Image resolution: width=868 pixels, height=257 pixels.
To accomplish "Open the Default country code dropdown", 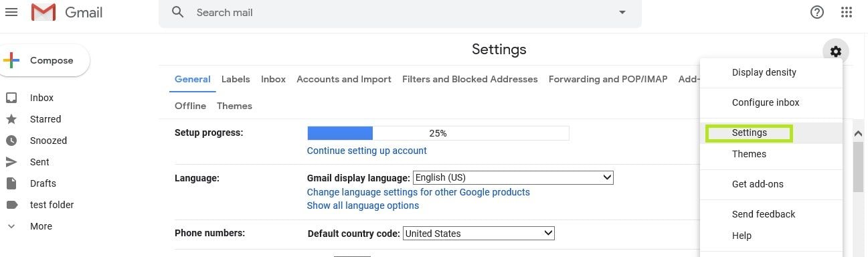I will [479, 234].
